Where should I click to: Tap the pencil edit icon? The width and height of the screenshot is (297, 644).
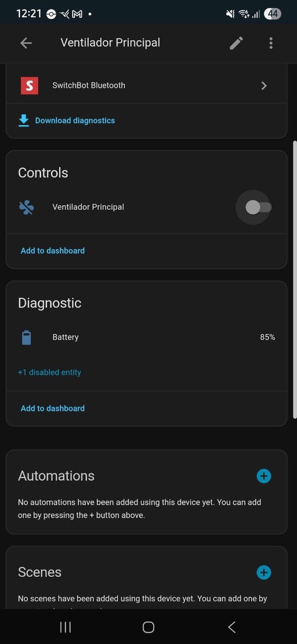[x=236, y=43]
